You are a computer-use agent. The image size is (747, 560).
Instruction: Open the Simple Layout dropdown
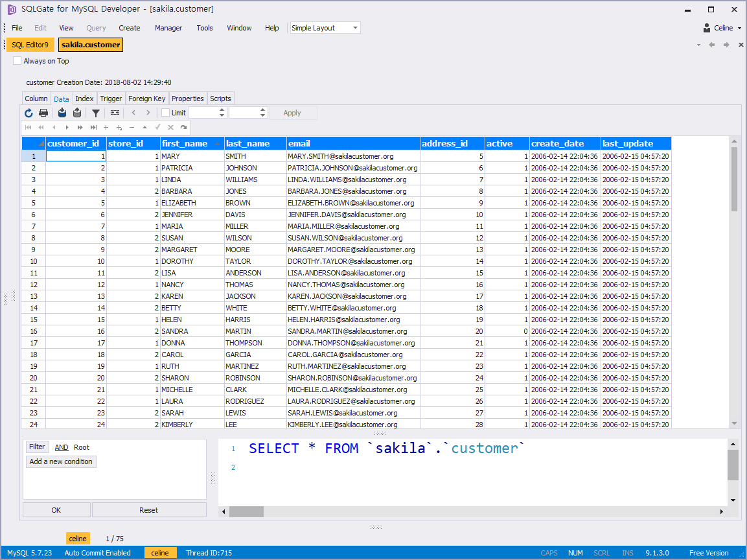coord(325,28)
